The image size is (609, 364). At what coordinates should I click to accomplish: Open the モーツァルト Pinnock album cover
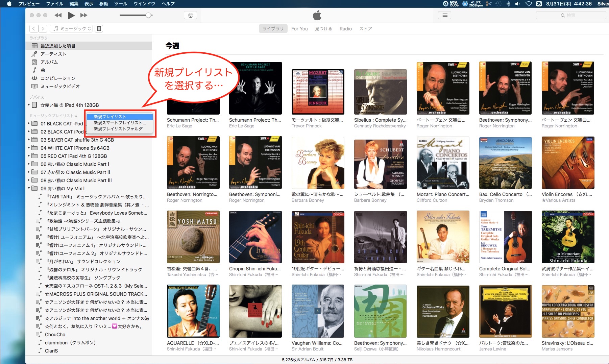pos(318,92)
